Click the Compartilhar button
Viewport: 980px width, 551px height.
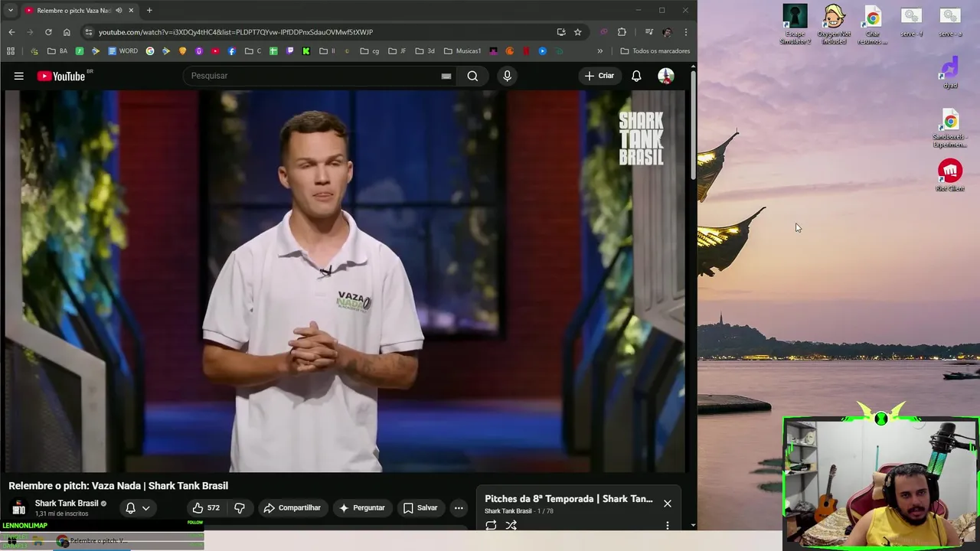(292, 507)
